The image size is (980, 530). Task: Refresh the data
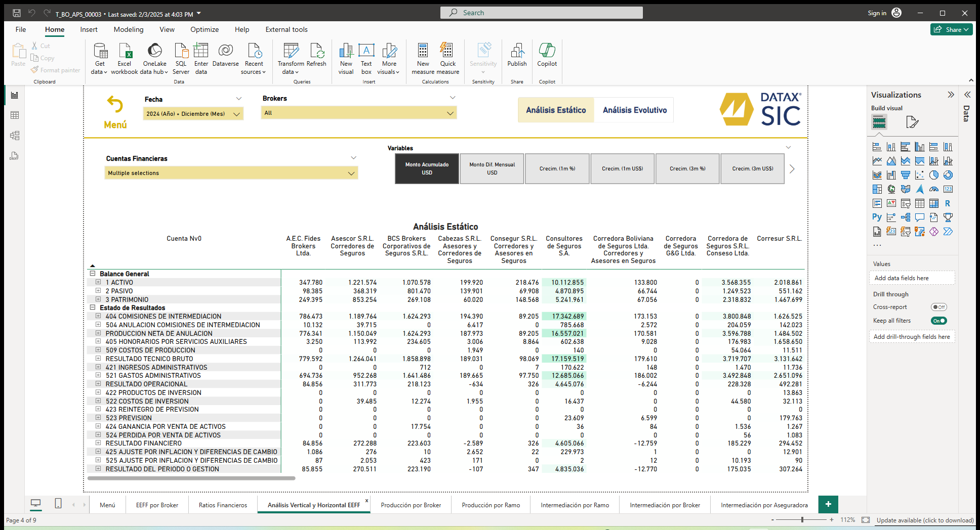click(x=316, y=57)
